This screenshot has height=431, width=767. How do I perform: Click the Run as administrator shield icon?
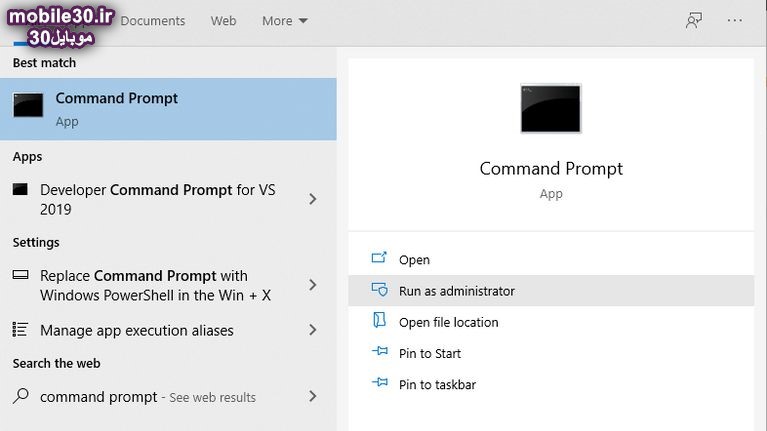(379, 290)
